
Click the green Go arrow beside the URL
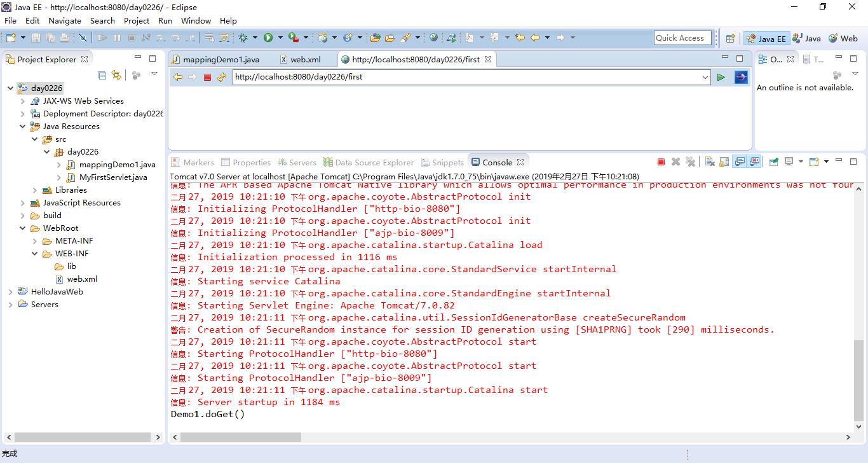721,77
